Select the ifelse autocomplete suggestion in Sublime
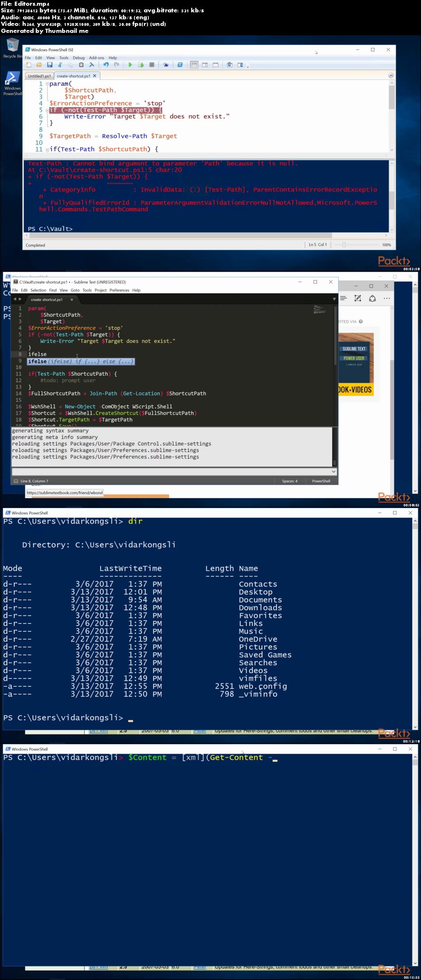 pyautogui.click(x=81, y=361)
